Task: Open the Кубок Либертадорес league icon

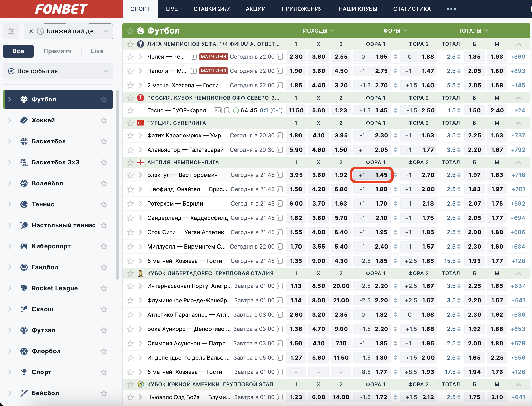Action: (140, 273)
